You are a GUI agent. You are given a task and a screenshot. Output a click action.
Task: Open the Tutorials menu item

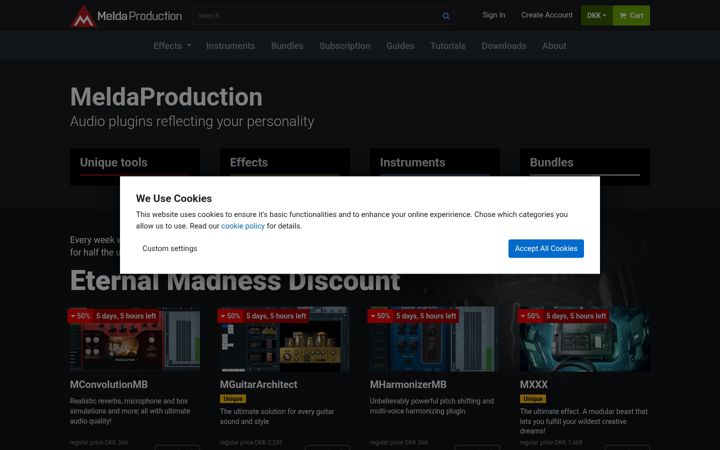click(448, 46)
